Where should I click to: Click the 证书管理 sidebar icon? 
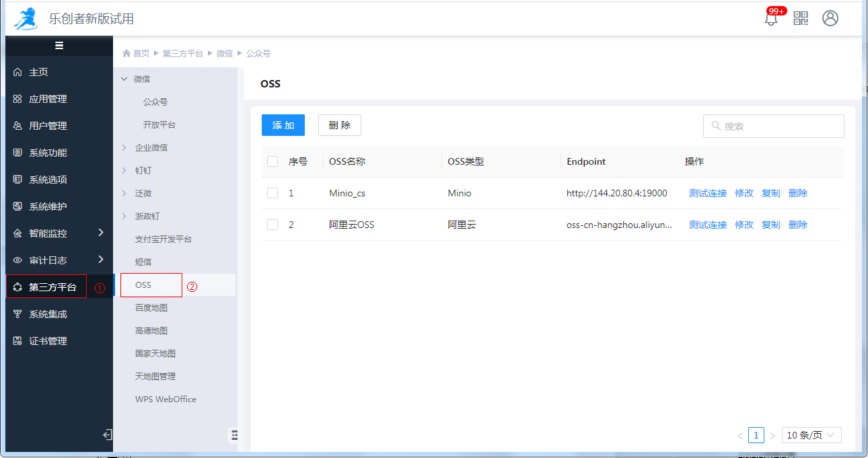pos(18,341)
